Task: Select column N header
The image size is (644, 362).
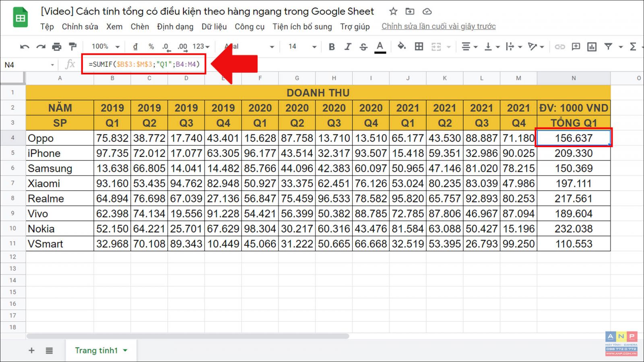Action: point(574,78)
